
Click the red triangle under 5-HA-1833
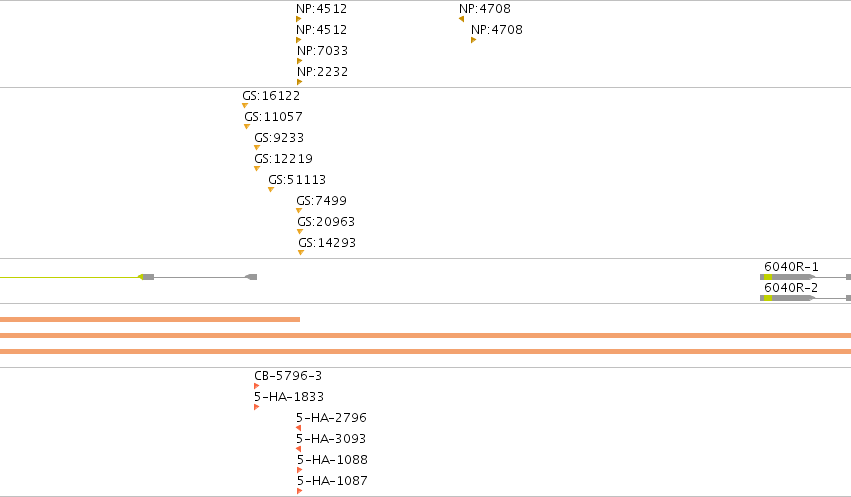pos(257,407)
